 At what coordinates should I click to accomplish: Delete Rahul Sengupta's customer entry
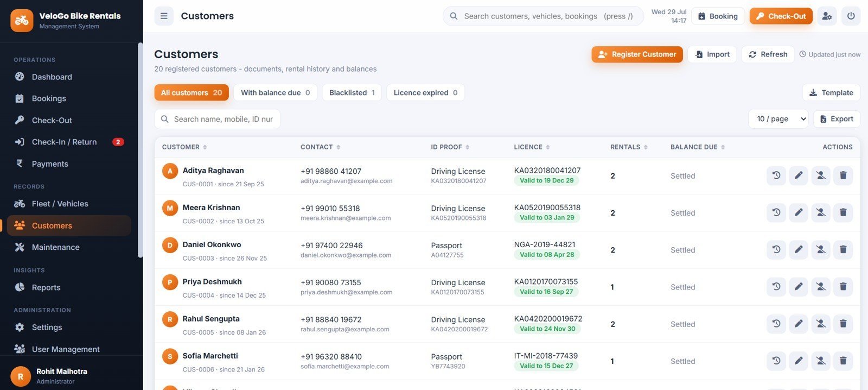point(843,324)
